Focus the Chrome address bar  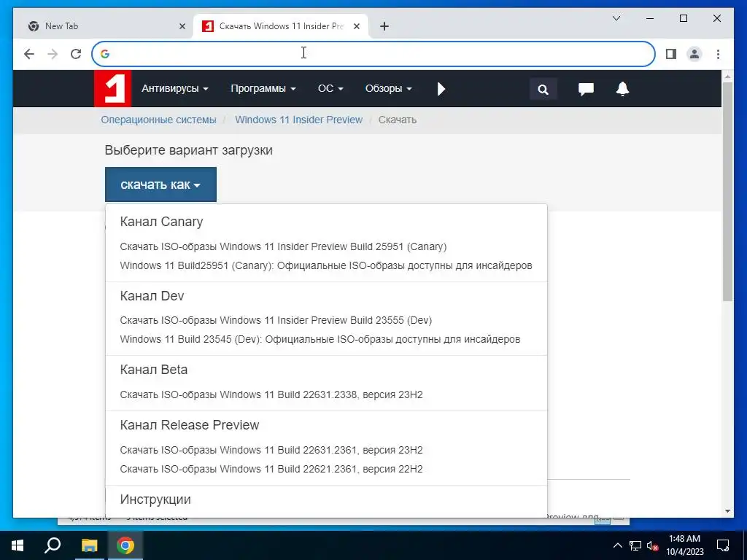point(373,54)
